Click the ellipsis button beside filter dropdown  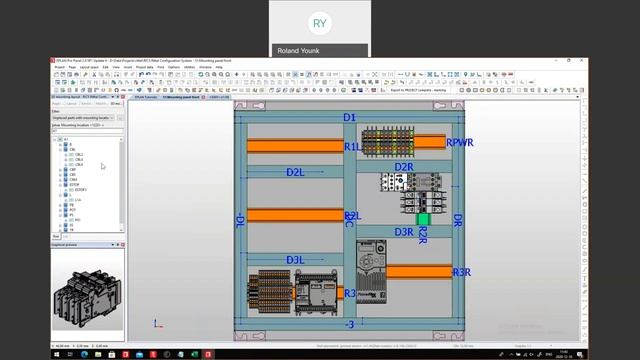pyautogui.click(x=120, y=118)
